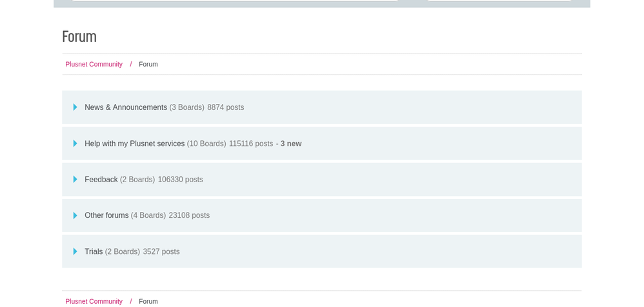Expand the Help with my Plusnet services arrow

[75, 143]
